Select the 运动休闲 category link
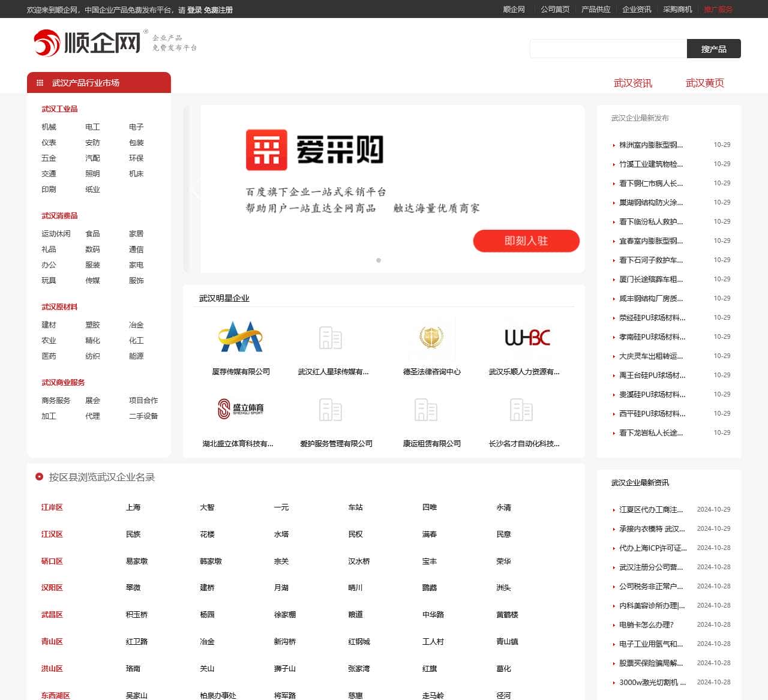This screenshot has height=700, width=768. (x=56, y=234)
